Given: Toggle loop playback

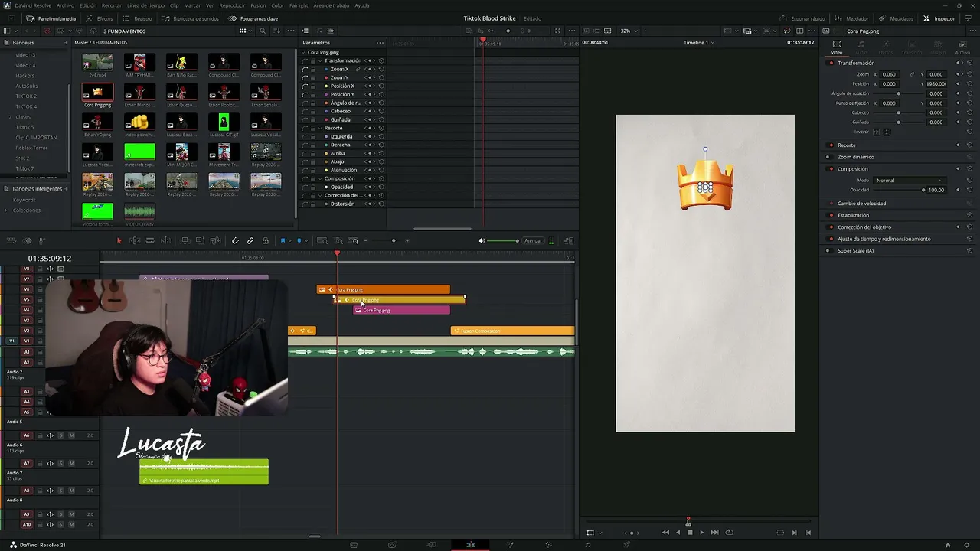Looking at the screenshot, I should click(x=729, y=533).
